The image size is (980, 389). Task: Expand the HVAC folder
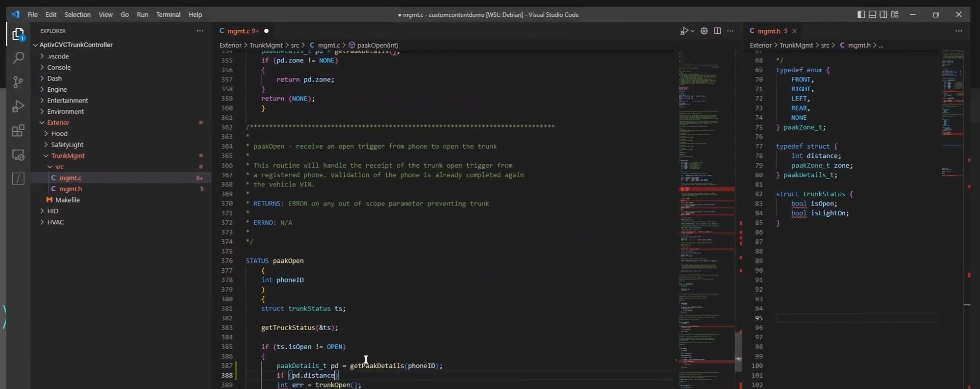click(55, 222)
